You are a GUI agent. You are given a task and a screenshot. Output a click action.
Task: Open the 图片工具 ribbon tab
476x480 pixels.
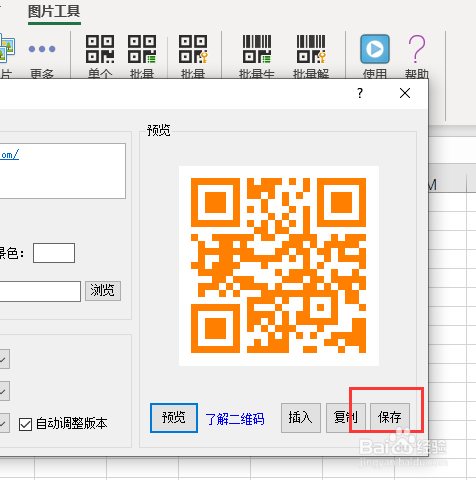(x=54, y=12)
